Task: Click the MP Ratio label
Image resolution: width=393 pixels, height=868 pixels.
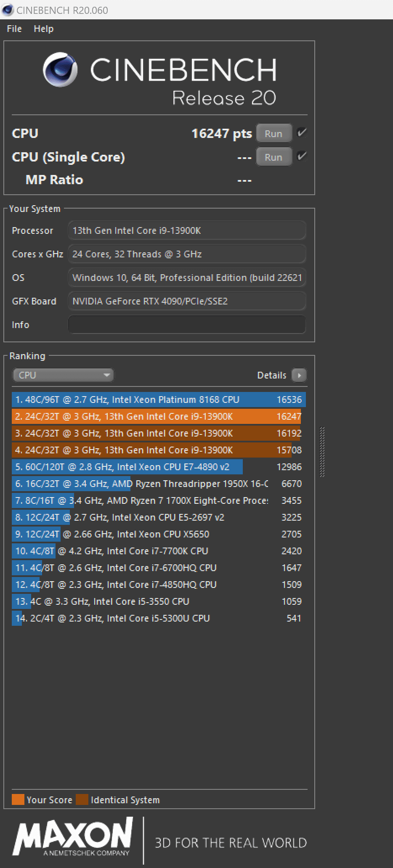Action: click(54, 180)
